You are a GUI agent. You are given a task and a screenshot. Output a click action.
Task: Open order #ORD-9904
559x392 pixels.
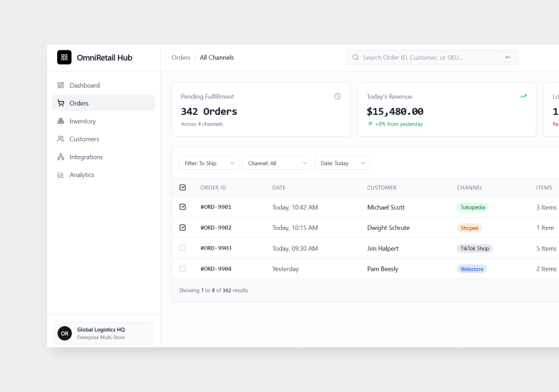point(216,268)
